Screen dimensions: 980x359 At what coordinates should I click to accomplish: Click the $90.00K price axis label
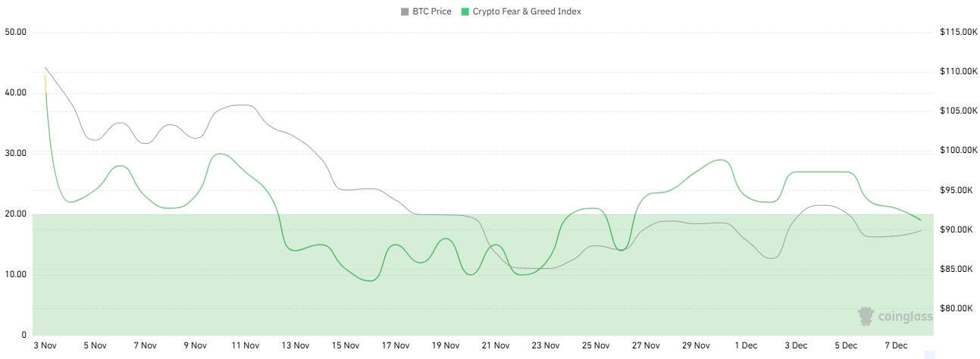click(958, 229)
